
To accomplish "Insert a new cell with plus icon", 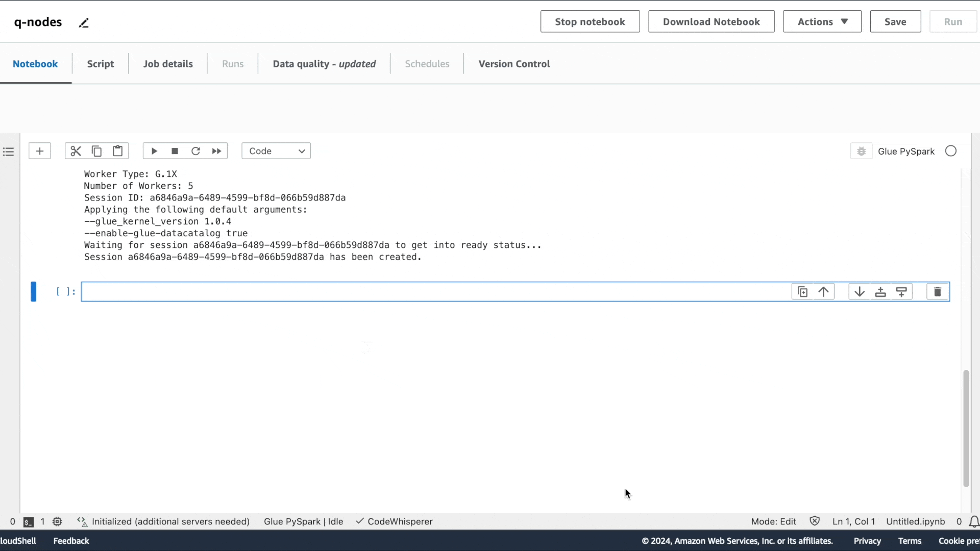I will pos(40,151).
